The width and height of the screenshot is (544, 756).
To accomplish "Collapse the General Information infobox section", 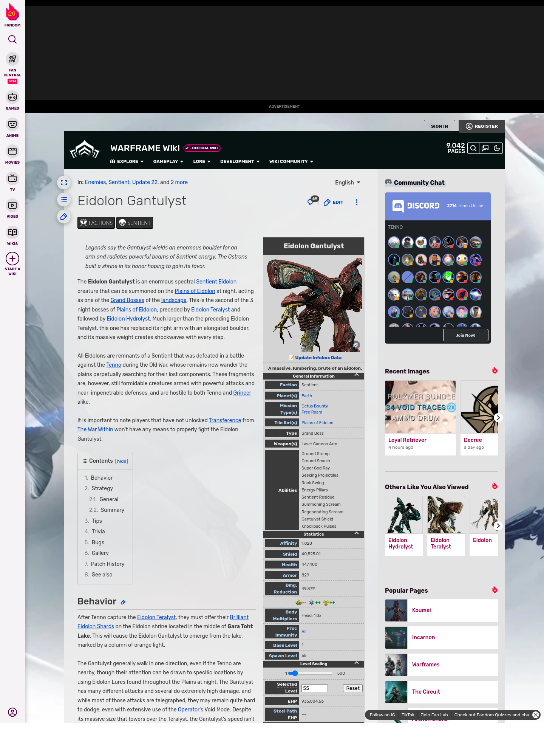I will tap(356, 375).
